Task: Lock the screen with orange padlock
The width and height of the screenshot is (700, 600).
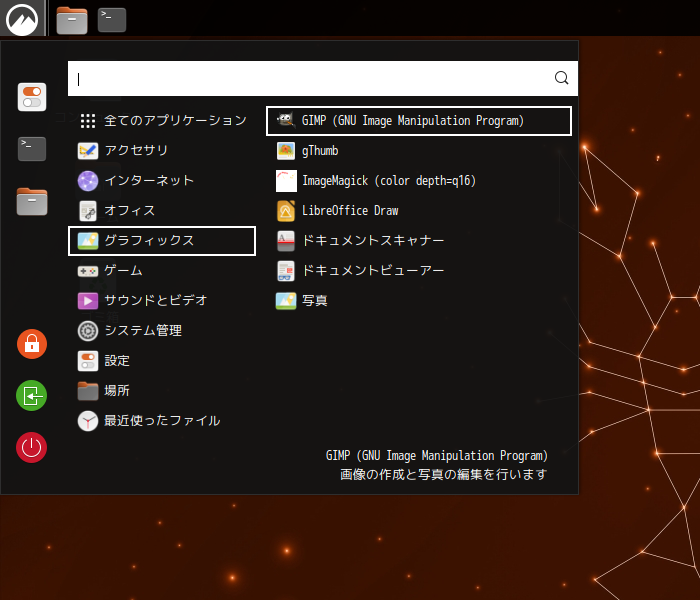Action: pyautogui.click(x=32, y=344)
